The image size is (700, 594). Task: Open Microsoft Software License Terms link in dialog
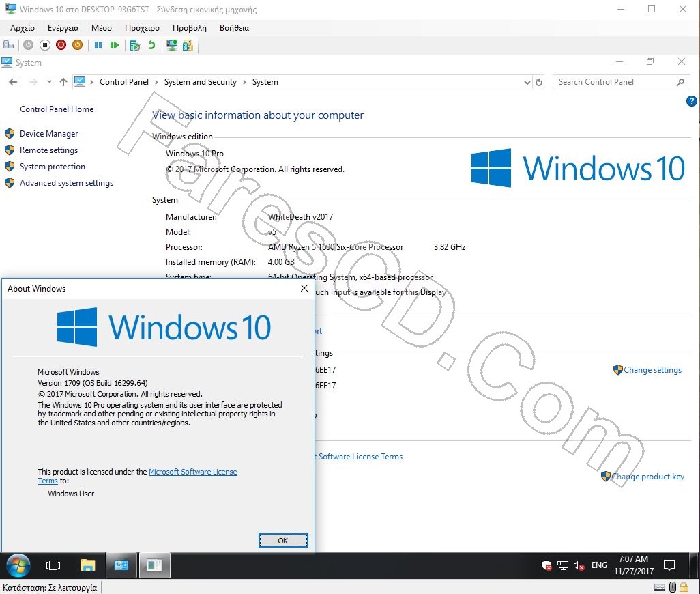[x=192, y=472]
